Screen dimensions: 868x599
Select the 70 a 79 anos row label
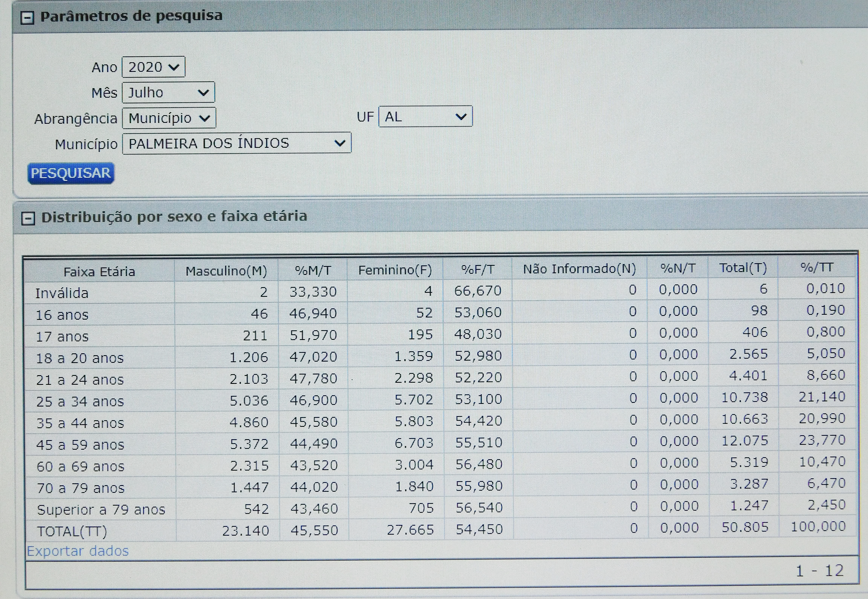80,488
